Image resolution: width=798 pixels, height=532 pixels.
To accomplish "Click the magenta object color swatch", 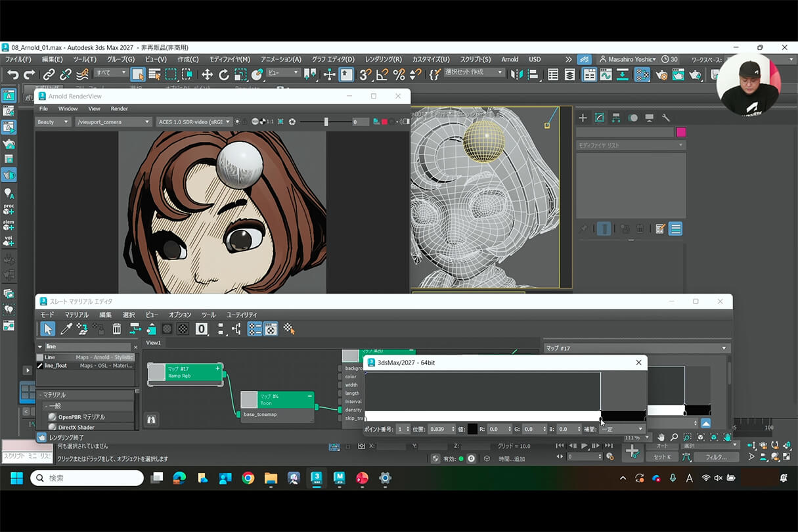I will tap(681, 132).
